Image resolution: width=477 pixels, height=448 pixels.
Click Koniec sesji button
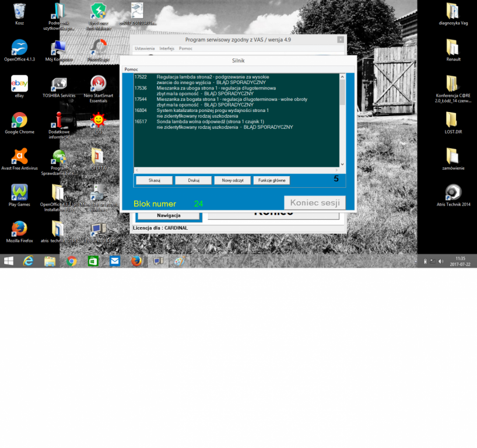pyautogui.click(x=315, y=202)
